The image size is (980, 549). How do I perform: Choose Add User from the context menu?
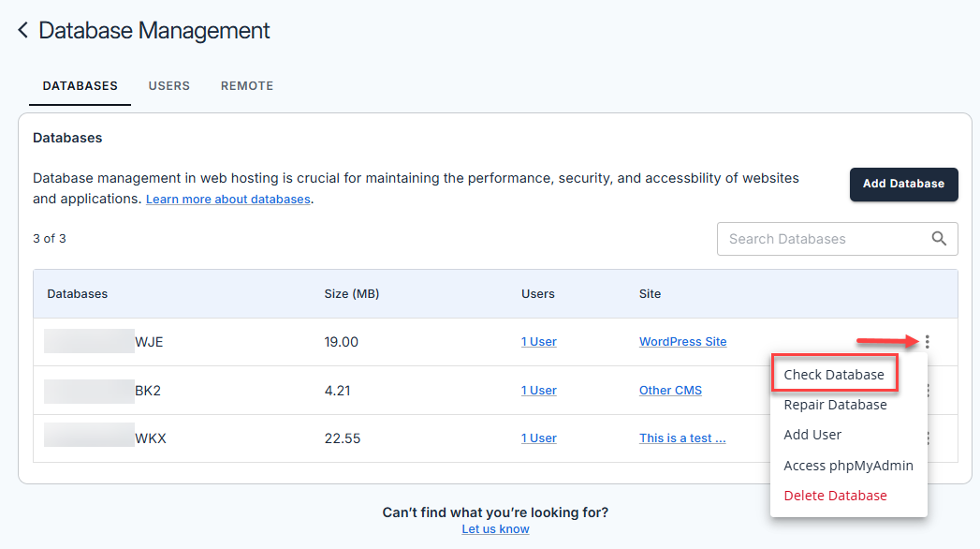click(x=812, y=434)
